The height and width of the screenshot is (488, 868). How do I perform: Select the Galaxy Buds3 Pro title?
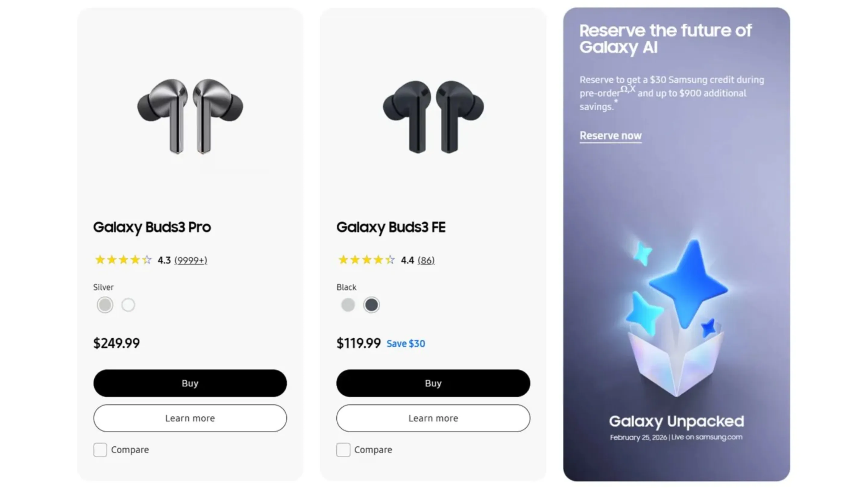pos(152,227)
